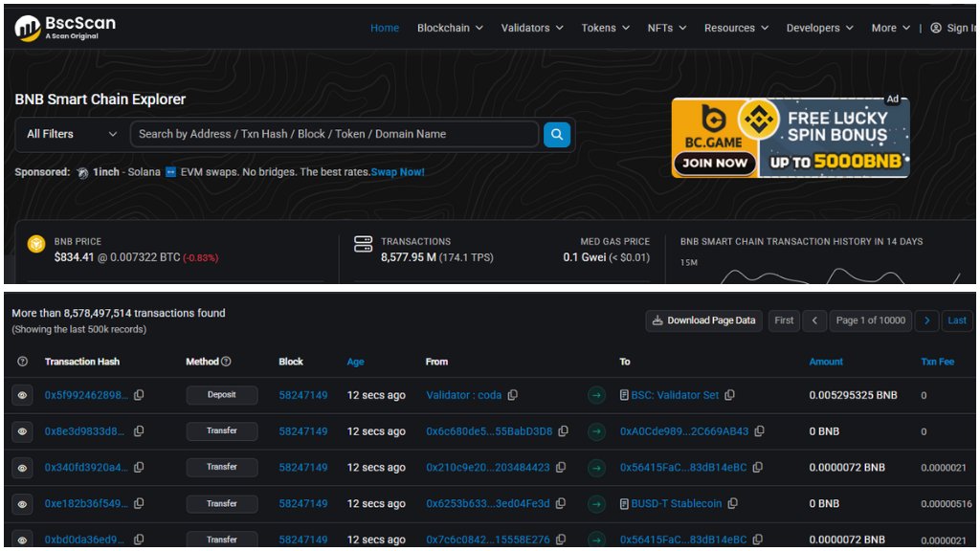
Task: Expand the Blockchain menu
Action: coord(450,28)
